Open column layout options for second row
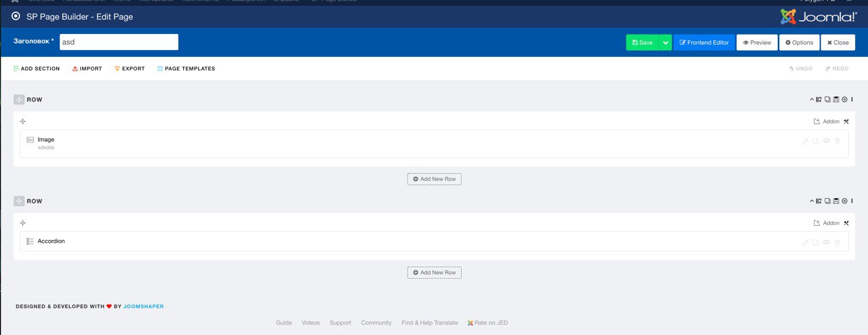The width and height of the screenshot is (868, 335). coord(819,201)
